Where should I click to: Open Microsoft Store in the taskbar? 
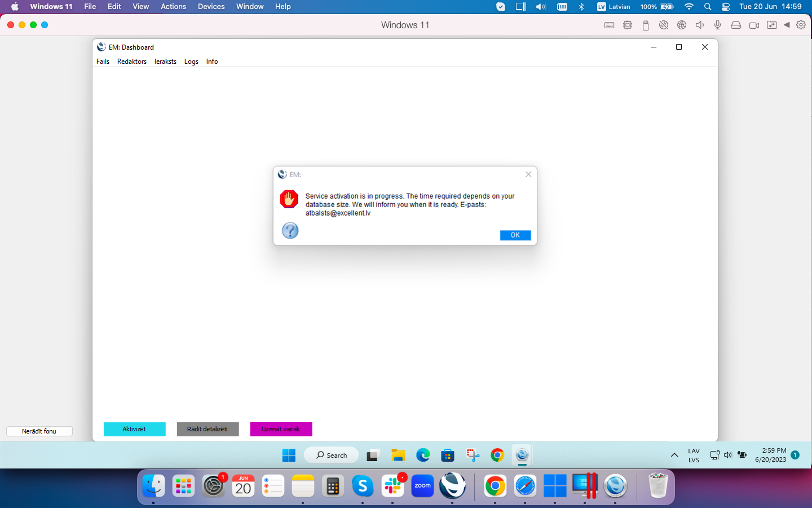pyautogui.click(x=448, y=456)
